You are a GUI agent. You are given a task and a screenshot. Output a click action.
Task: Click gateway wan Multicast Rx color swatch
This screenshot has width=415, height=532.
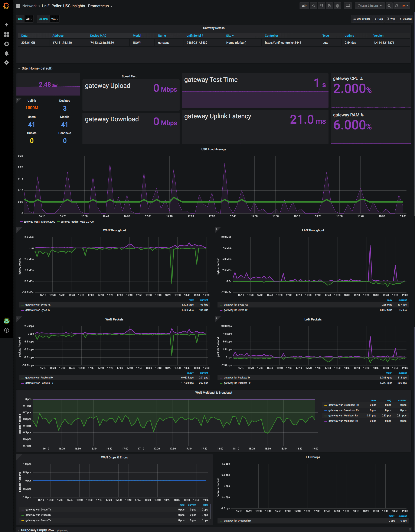point(326,416)
